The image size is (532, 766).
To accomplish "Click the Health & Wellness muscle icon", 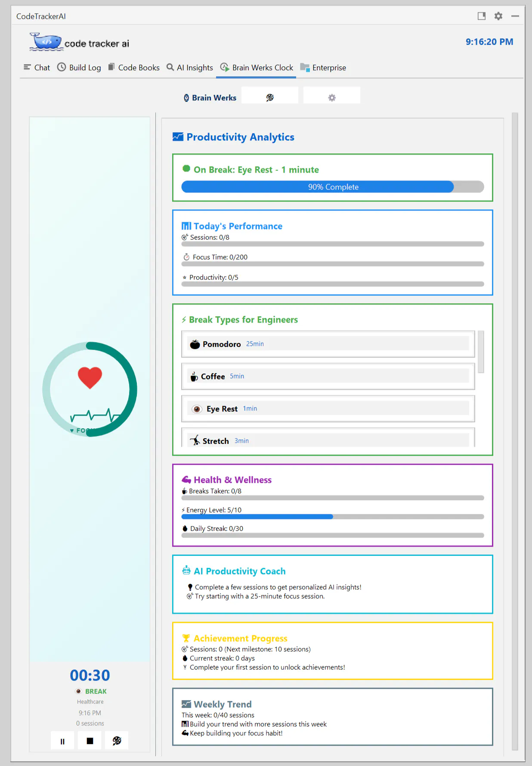I will (186, 480).
